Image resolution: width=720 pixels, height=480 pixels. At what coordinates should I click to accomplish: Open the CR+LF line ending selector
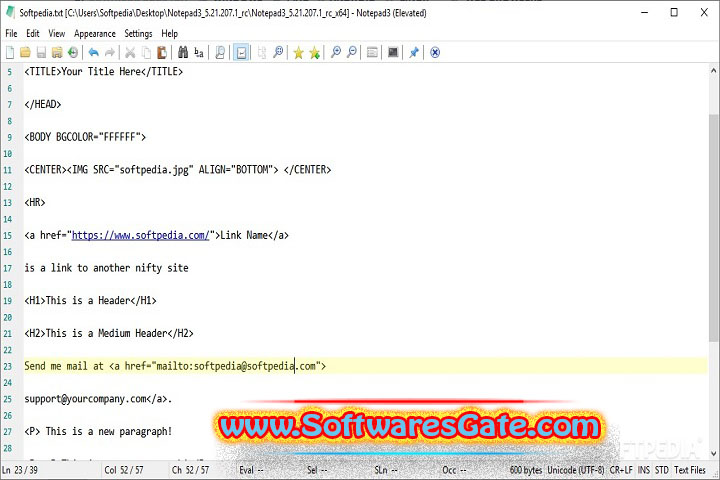click(x=621, y=470)
